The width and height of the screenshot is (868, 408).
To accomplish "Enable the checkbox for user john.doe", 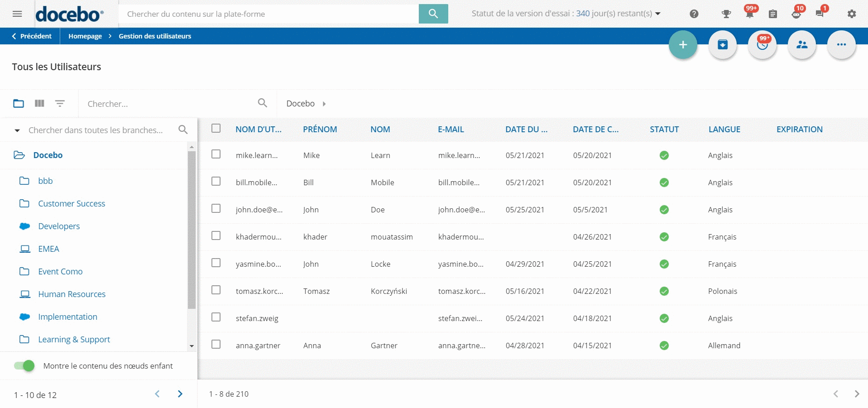I will 216,209.
